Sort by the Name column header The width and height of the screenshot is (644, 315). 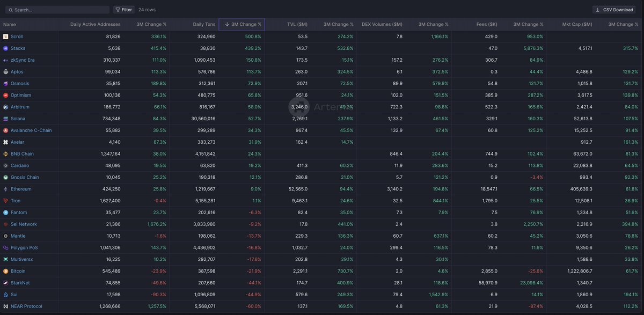[x=10, y=24]
